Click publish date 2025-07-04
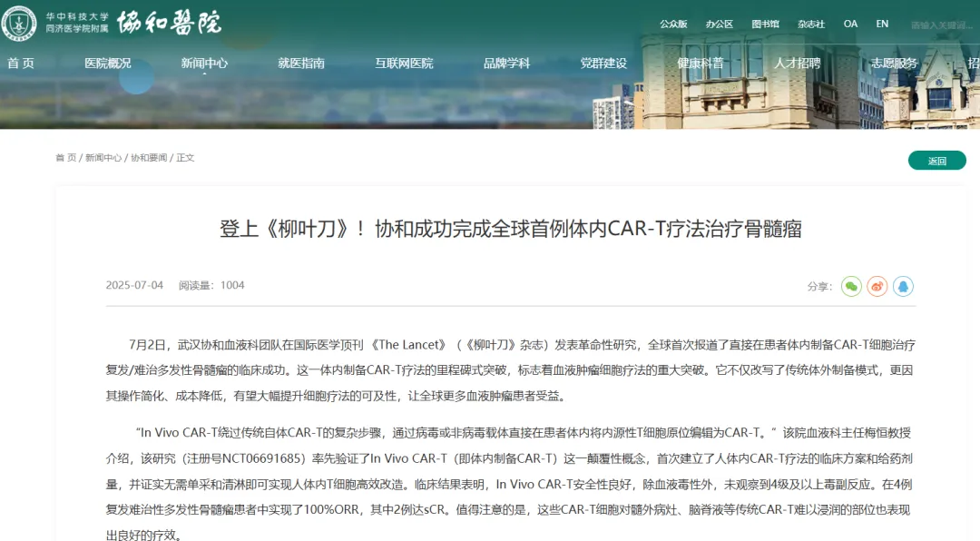980x541 pixels. pos(134,285)
